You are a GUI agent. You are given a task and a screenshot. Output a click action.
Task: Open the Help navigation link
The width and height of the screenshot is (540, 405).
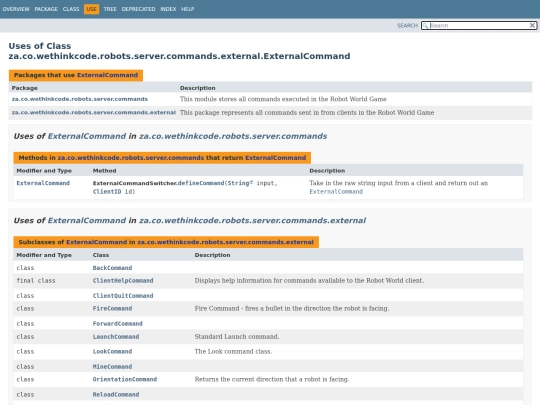tap(187, 9)
